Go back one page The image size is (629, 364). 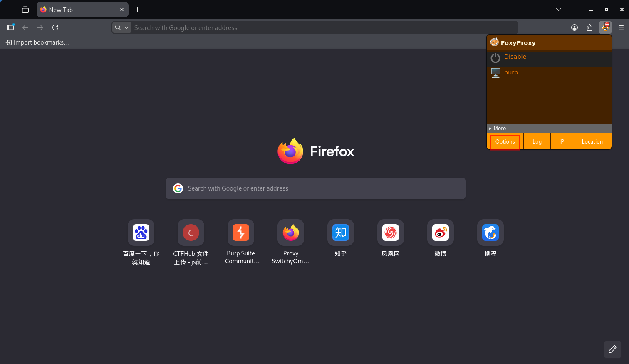25,27
